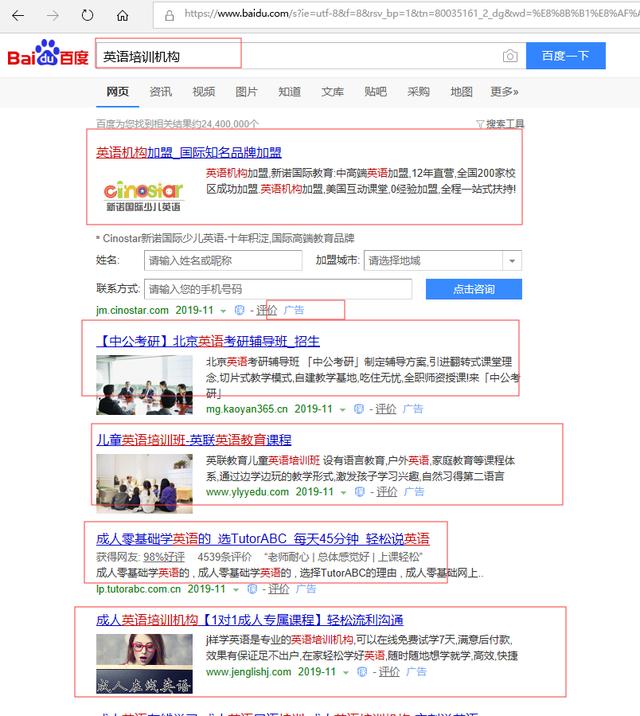Click 评价 next to mg.kaoyan365.cn
Viewport: 640px width, 716px height.
[386, 409]
